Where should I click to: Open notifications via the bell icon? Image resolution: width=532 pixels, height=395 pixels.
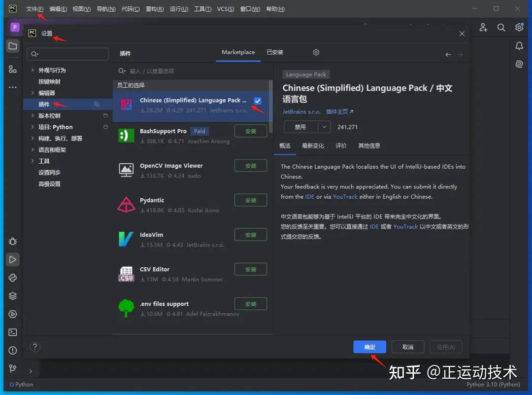tap(519, 46)
